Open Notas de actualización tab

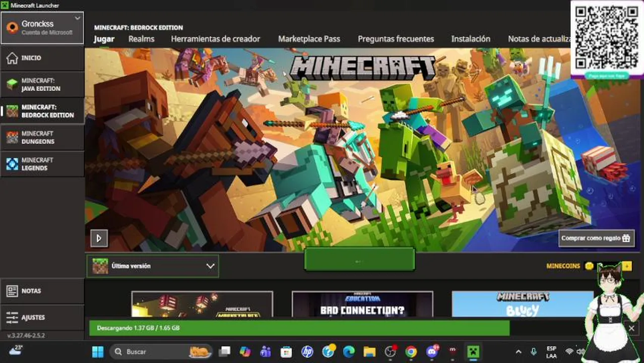pos(539,39)
